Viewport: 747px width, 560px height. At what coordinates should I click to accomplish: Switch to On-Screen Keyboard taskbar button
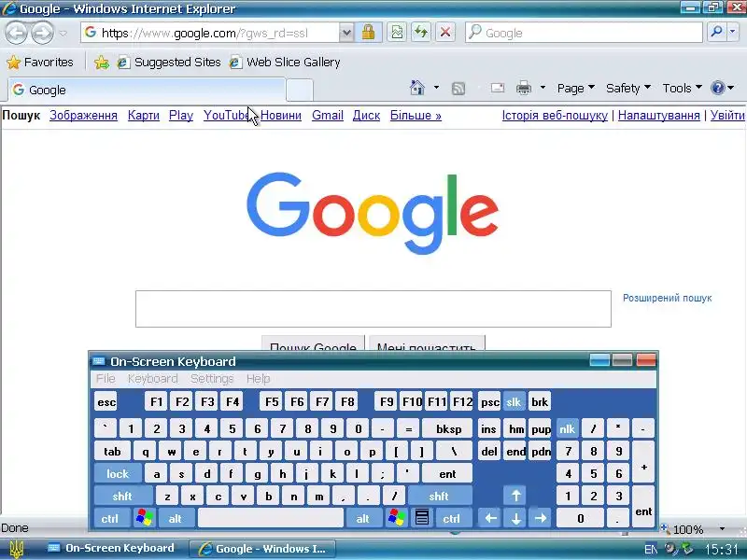pyautogui.click(x=111, y=549)
